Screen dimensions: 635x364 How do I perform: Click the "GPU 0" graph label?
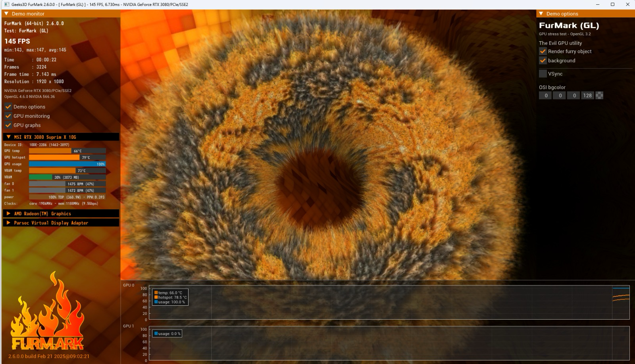pyautogui.click(x=129, y=285)
